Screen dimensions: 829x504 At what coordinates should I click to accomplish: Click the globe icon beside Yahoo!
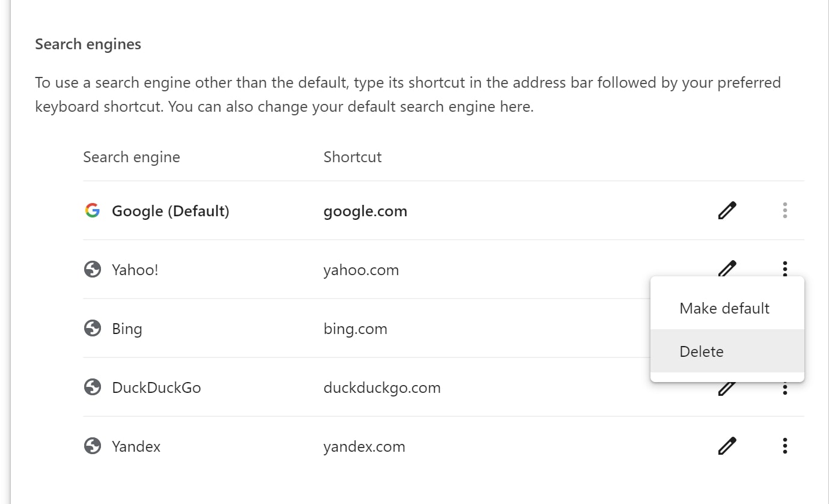tap(92, 269)
